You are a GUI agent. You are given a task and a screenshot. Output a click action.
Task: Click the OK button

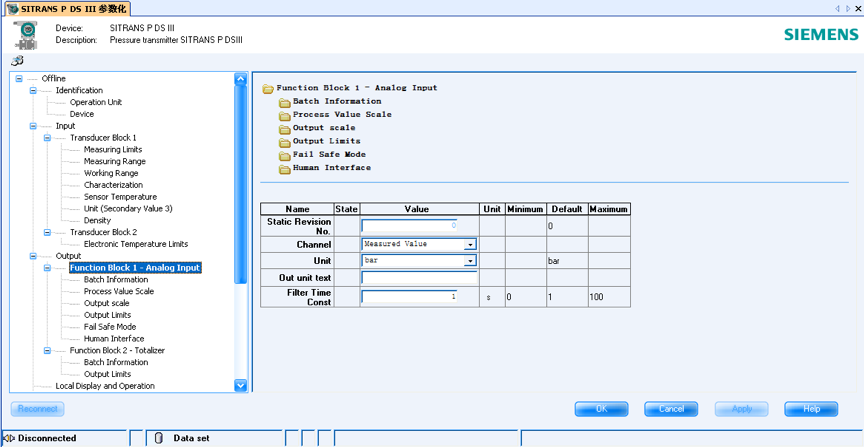click(x=601, y=409)
